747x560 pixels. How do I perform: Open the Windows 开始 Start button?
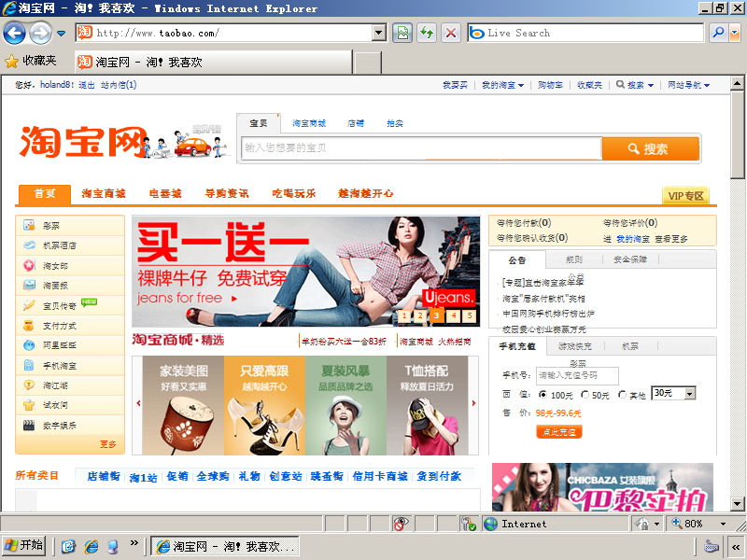click(x=24, y=546)
